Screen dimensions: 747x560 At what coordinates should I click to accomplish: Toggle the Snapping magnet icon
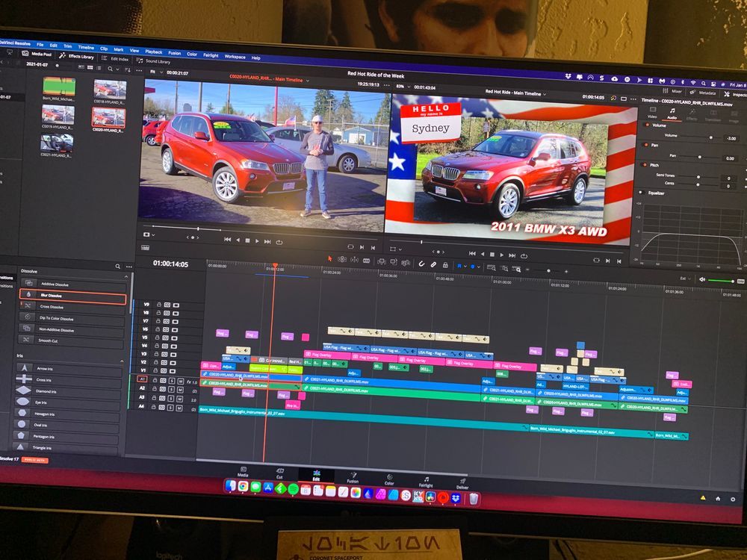point(421,263)
